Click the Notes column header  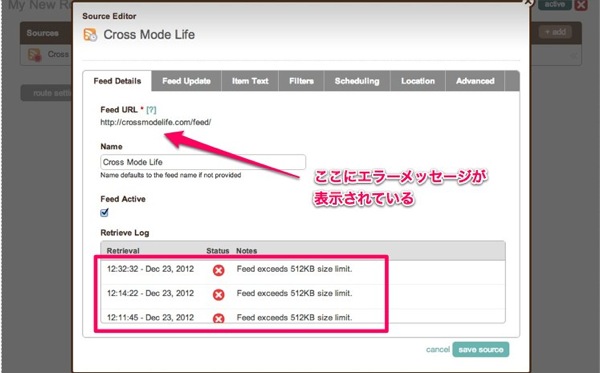(x=246, y=251)
